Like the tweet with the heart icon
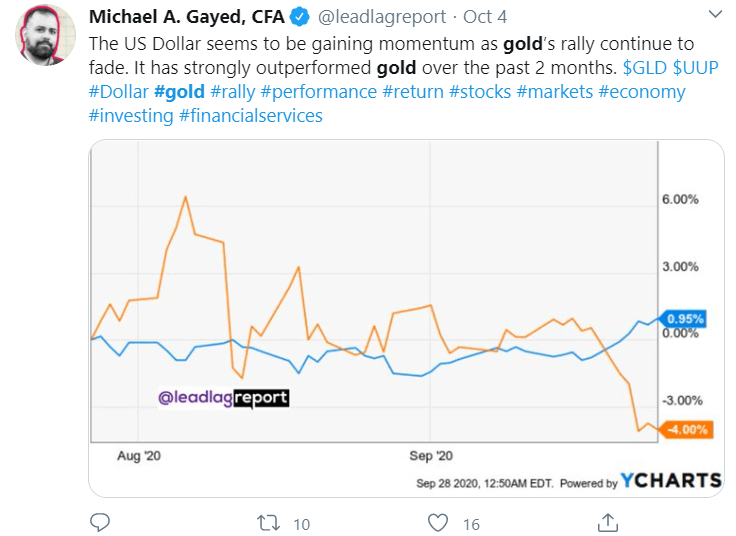Image resolution: width=736 pixels, height=536 pixels. click(437, 522)
